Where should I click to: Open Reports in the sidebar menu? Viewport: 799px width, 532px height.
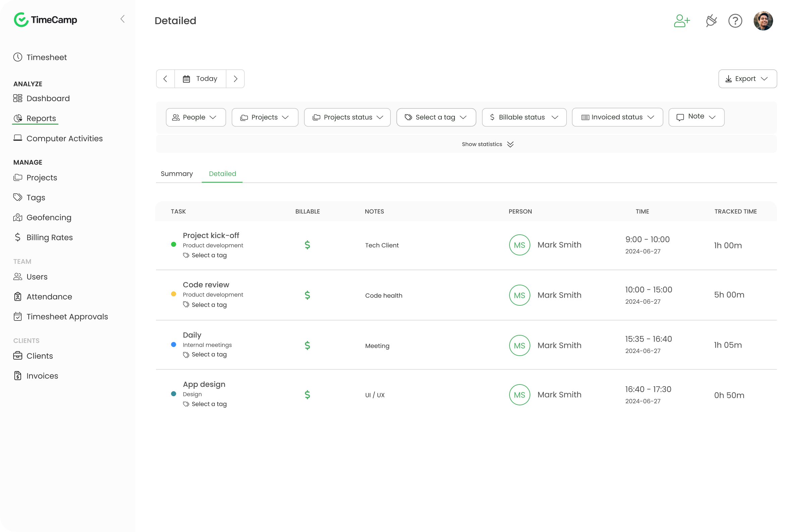pos(41,118)
